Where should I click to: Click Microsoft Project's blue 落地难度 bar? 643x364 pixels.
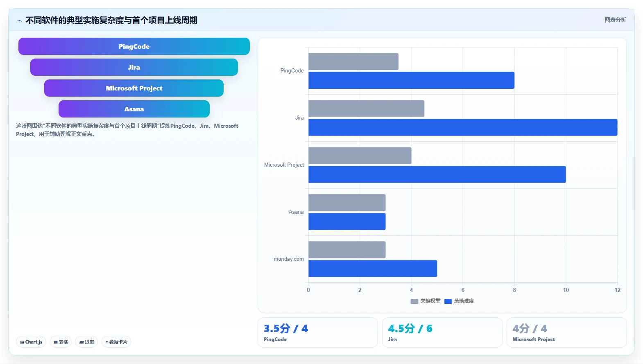[437, 174]
